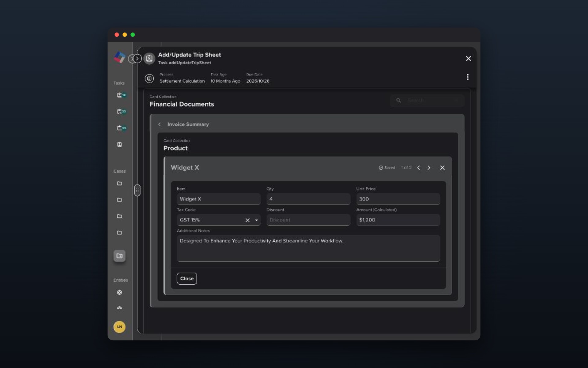The image size is (588, 368).
Task: Click the sidebar resize drag handle
Action: pyautogui.click(x=137, y=190)
